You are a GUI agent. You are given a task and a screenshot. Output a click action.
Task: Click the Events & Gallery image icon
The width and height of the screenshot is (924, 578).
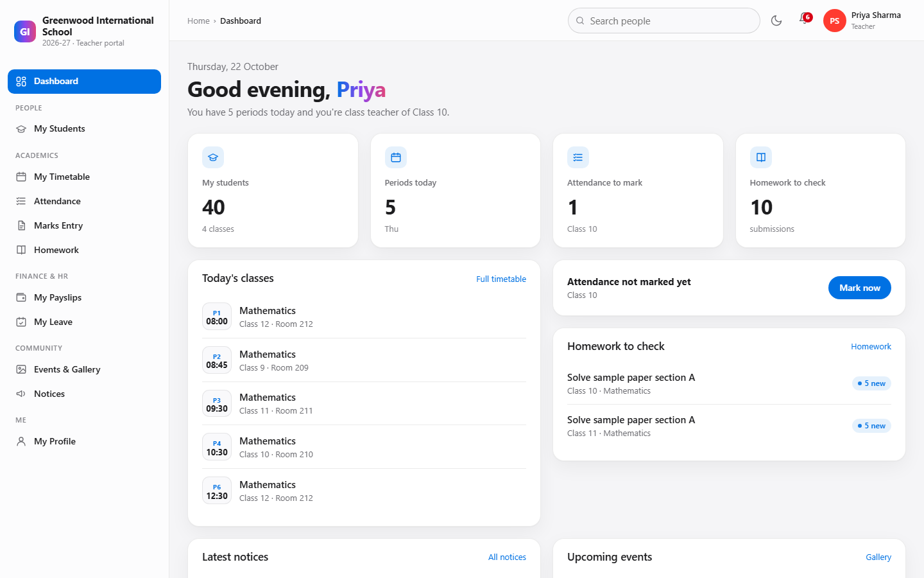click(x=21, y=369)
